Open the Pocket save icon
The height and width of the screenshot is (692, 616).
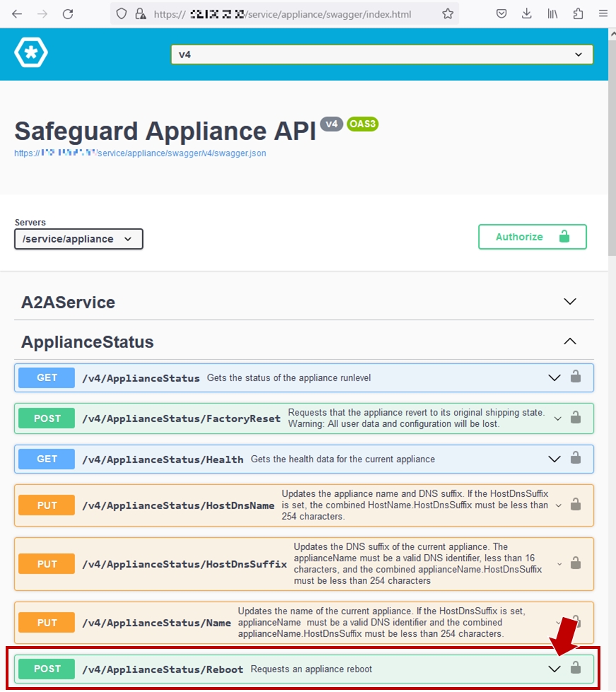(x=501, y=14)
